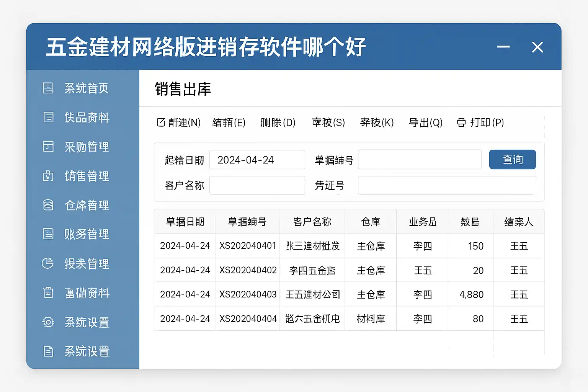Sort by the 仓库 column header

pos(371,222)
